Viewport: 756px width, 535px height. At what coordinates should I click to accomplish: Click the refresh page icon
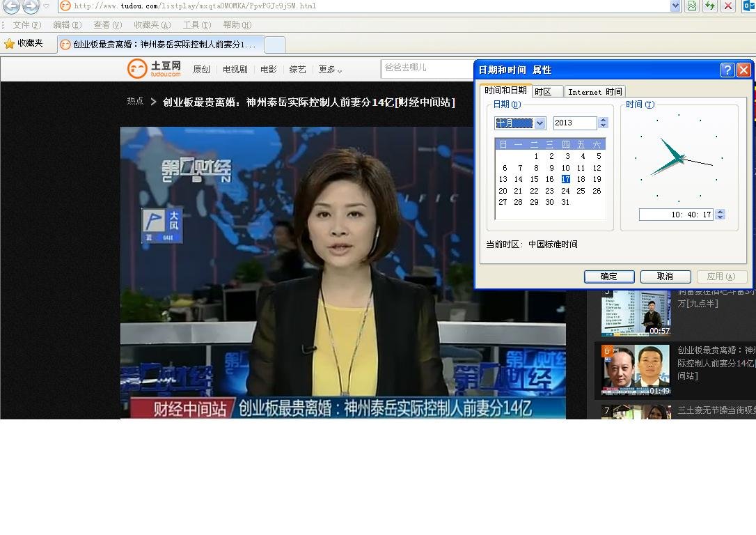pos(709,7)
